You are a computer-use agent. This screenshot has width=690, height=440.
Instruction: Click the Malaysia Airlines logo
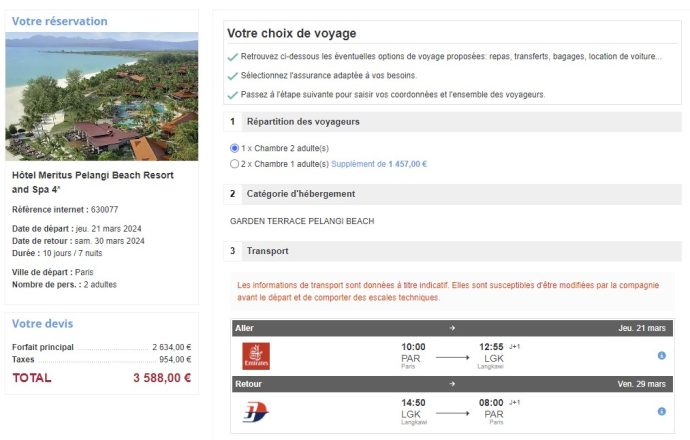(x=256, y=412)
